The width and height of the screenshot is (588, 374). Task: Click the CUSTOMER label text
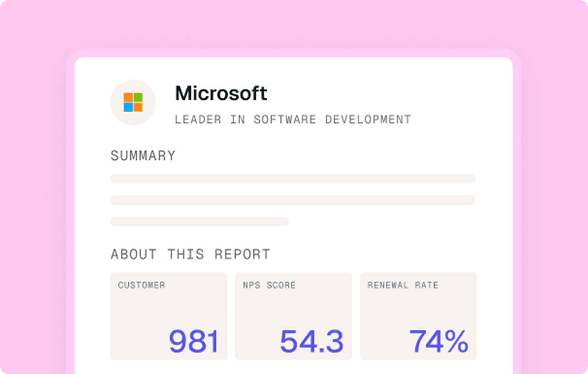pyautogui.click(x=142, y=285)
